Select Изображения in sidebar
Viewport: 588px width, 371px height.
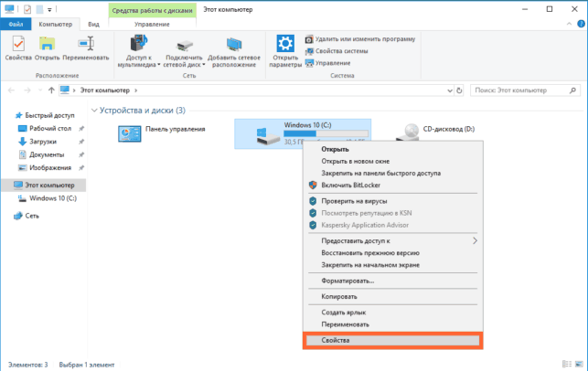pos(45,168)
